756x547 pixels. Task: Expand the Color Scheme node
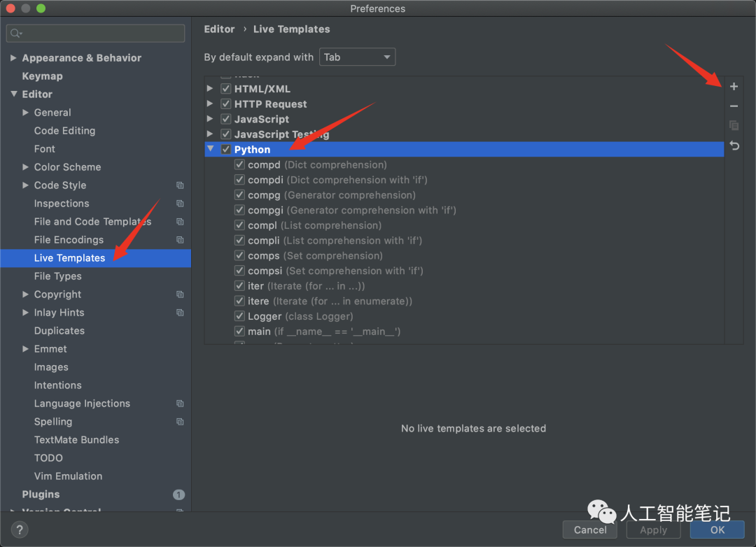point(26,166)
